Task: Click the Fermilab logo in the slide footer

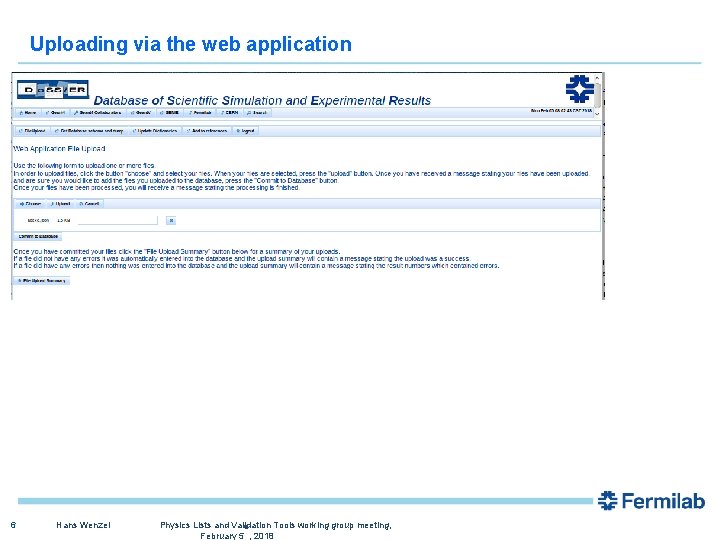Action: tap(651, 501)
